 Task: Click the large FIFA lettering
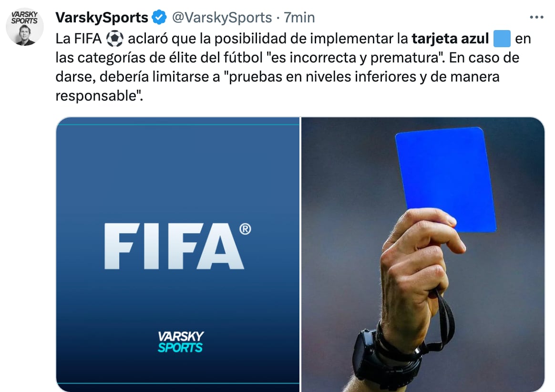(x=174, y=247)
